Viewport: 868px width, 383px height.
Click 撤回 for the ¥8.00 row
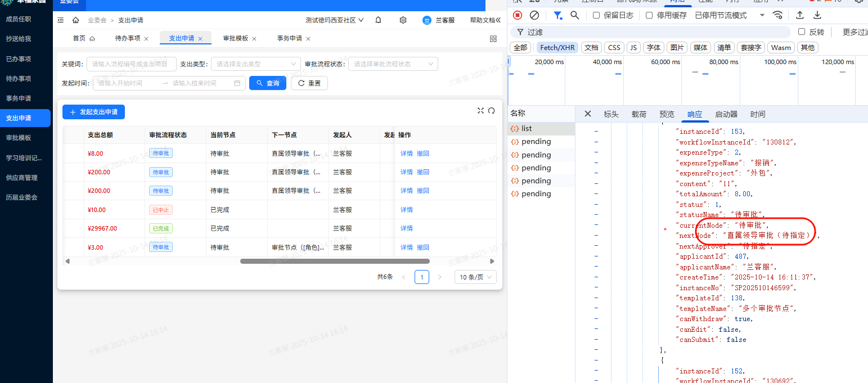(422, 154)
